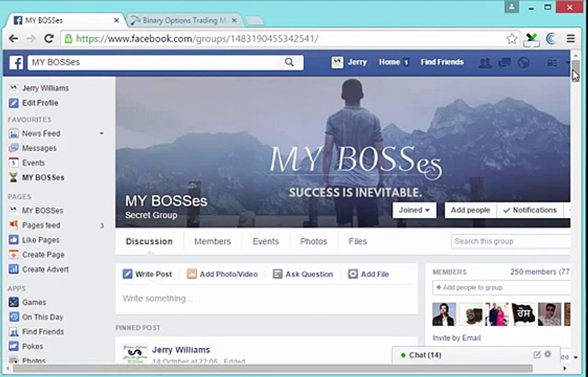The width and height of the screenshot is (588, 377).
Task: Click Edit Profile pencil item
Action: click(40, 103)
